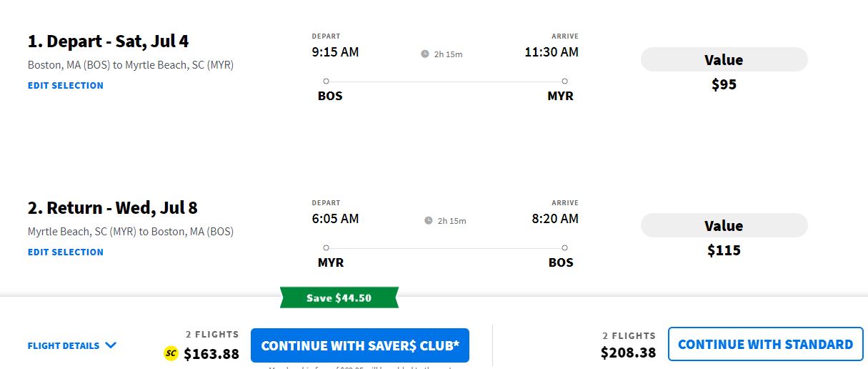The image size is (868, 369).
Task: Click the BOS arrival dot on the return route
Action: (564, 248)
